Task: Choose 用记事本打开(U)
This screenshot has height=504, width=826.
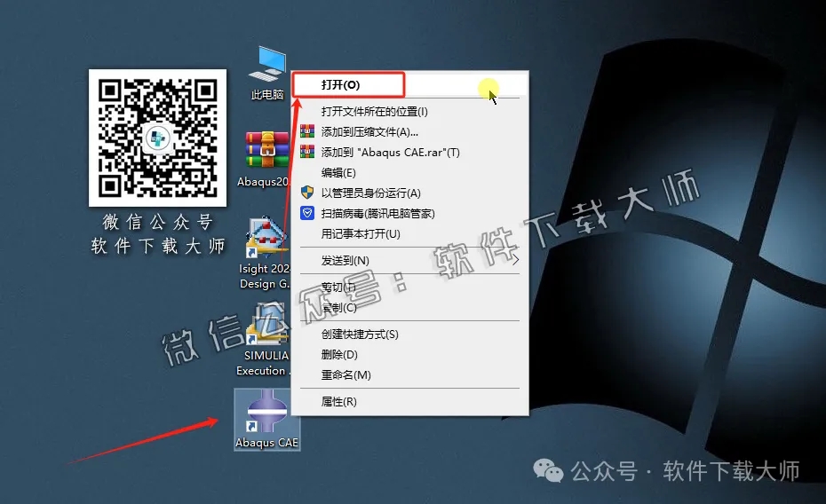Action: tap(409, 233)
